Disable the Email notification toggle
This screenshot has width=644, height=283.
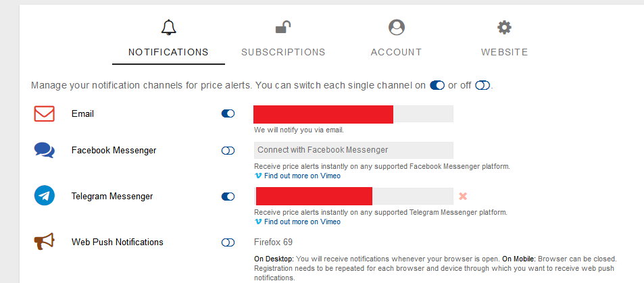[x=228, y=113]
